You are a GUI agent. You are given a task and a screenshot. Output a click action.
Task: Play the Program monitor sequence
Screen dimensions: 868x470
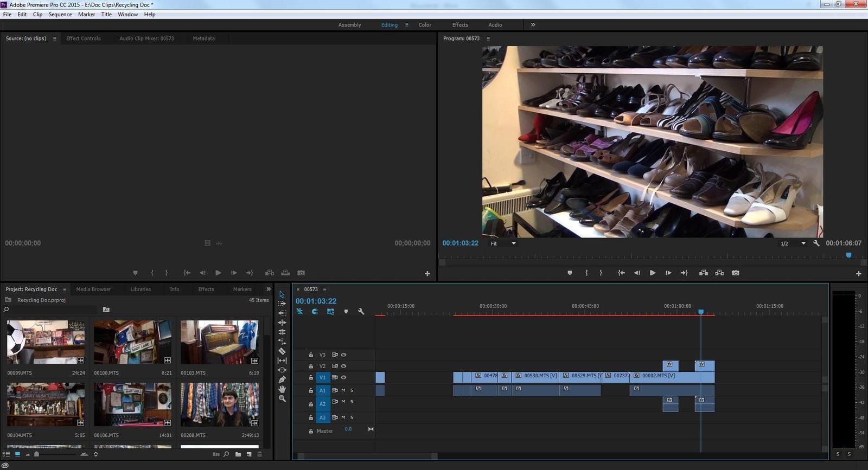click(x=653, y=273)
